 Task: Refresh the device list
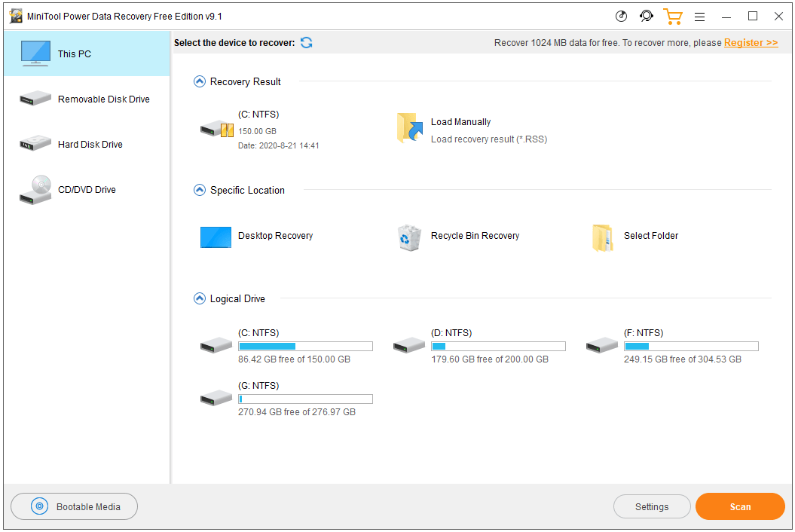coord(306,43)
